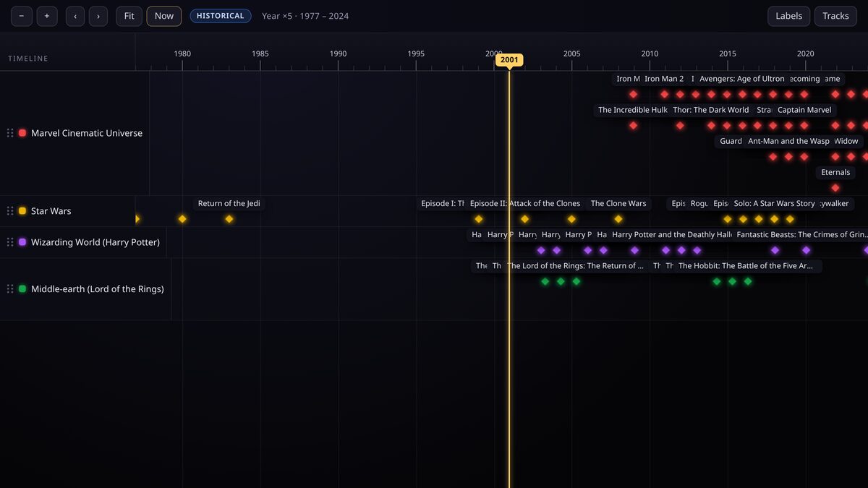Screen dimensions: 868x488
Task: Click the green Middle-earth color swatch
Action: [x=22, y=289]
